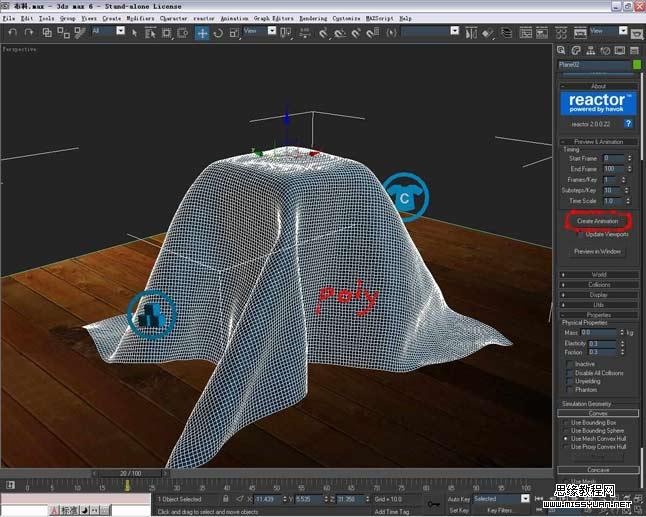Collapse the About rollout
The height and width of the screenshot is (517, 646).
[599, 86]
